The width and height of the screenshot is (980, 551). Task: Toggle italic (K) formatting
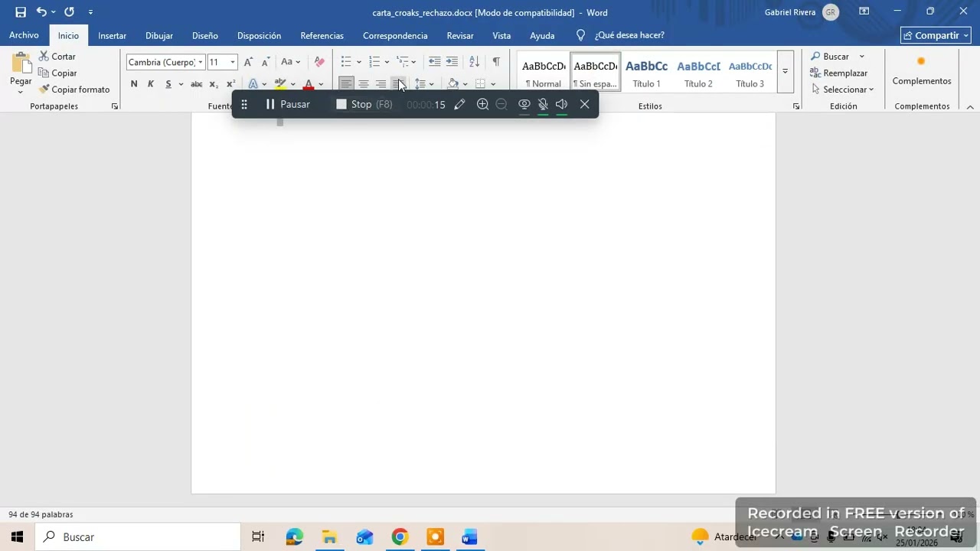[151, 84]
